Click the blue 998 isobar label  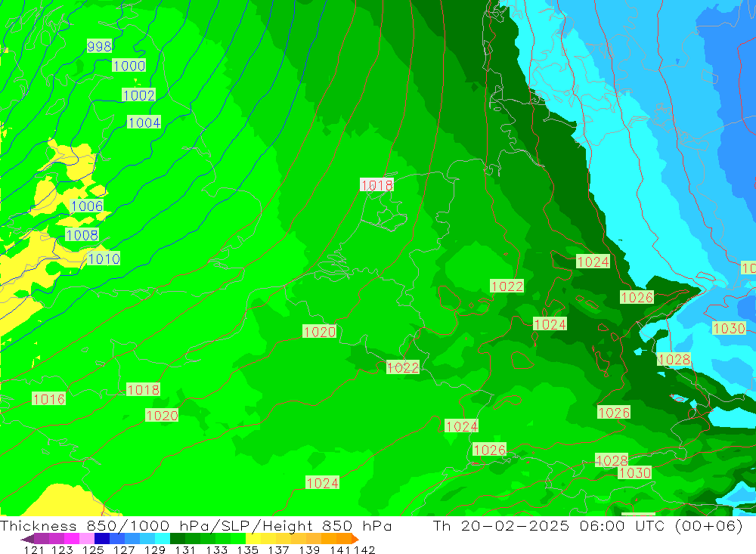(99, 46)
